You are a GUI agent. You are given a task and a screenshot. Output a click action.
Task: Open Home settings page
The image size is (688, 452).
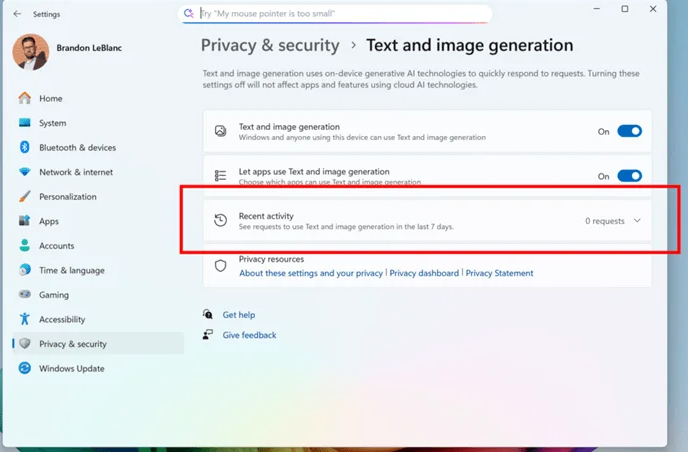coord(51,98)
